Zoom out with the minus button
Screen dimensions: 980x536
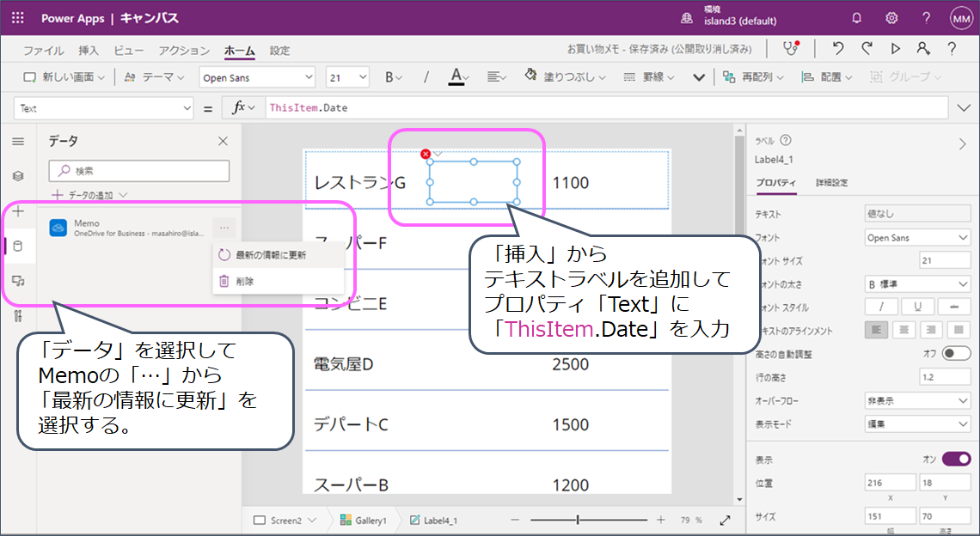point(515,520)
